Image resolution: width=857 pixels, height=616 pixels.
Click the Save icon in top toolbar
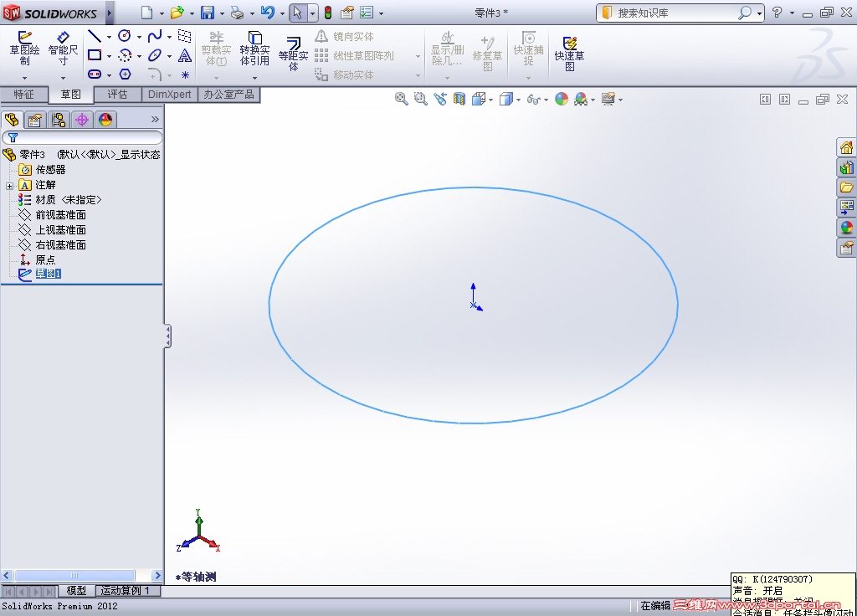coord(208,13)
